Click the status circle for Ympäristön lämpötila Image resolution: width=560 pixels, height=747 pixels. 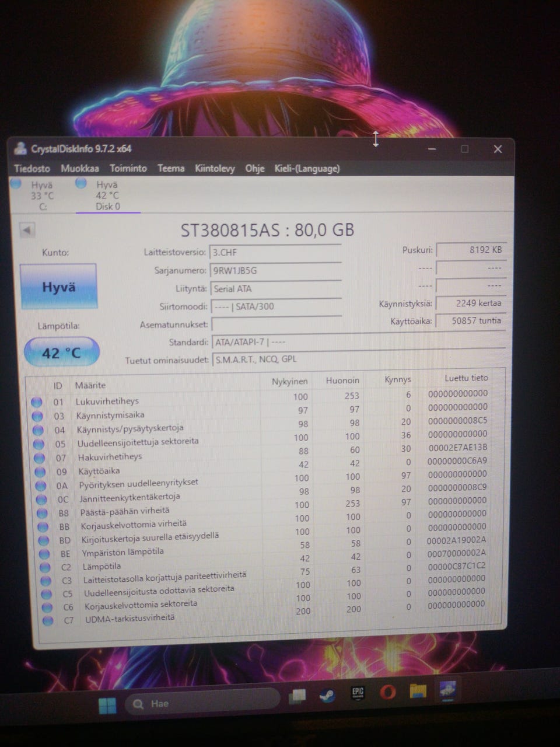(44, 554)
